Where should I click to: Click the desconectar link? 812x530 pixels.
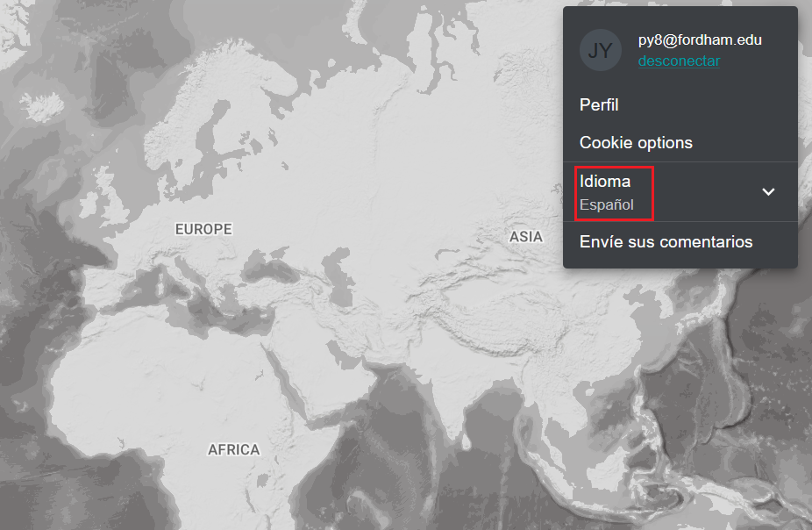point(679,61)
